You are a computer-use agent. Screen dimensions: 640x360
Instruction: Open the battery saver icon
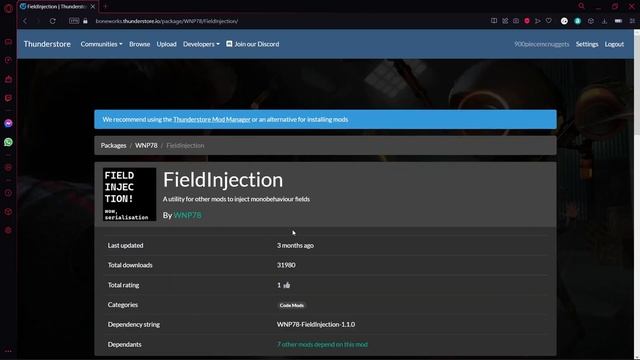[618, 21]
